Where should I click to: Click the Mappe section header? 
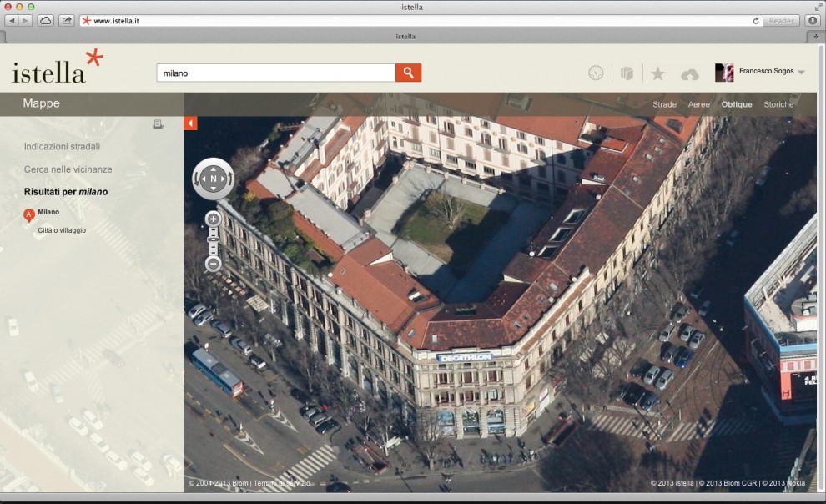point(41,103)
